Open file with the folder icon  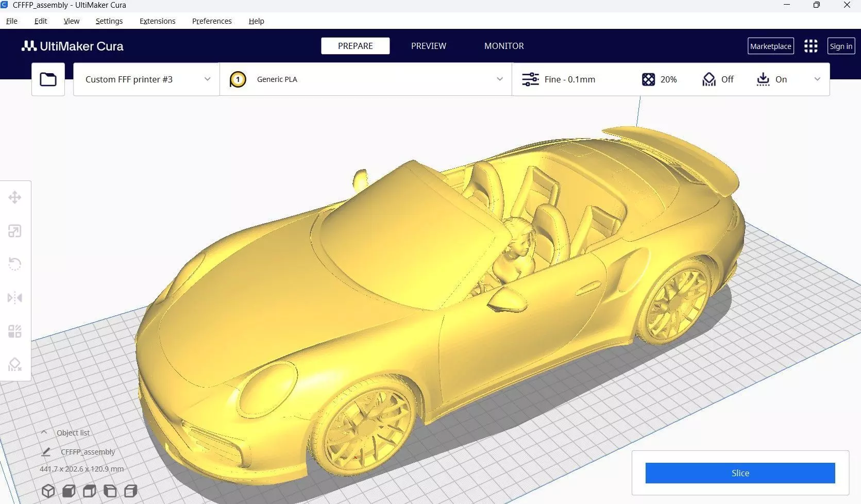coord(48,79)
